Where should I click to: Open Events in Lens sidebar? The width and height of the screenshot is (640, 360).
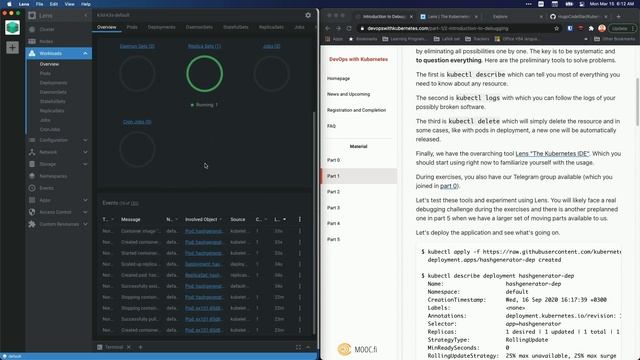pyautogui.click(x=47, y=188)
